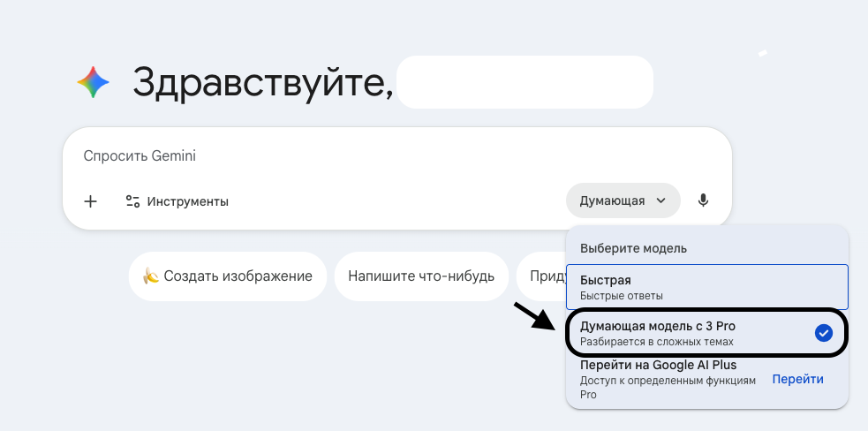The width and height of the screenshot is (868, 431).
Task: Select the Быстрая model option
Action: (x=706, y=286)
